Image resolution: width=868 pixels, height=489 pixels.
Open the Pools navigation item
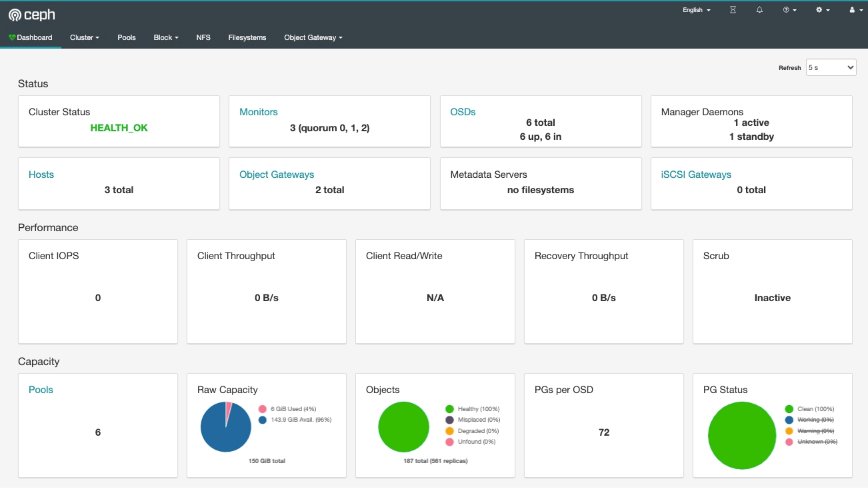click(127, 37)
